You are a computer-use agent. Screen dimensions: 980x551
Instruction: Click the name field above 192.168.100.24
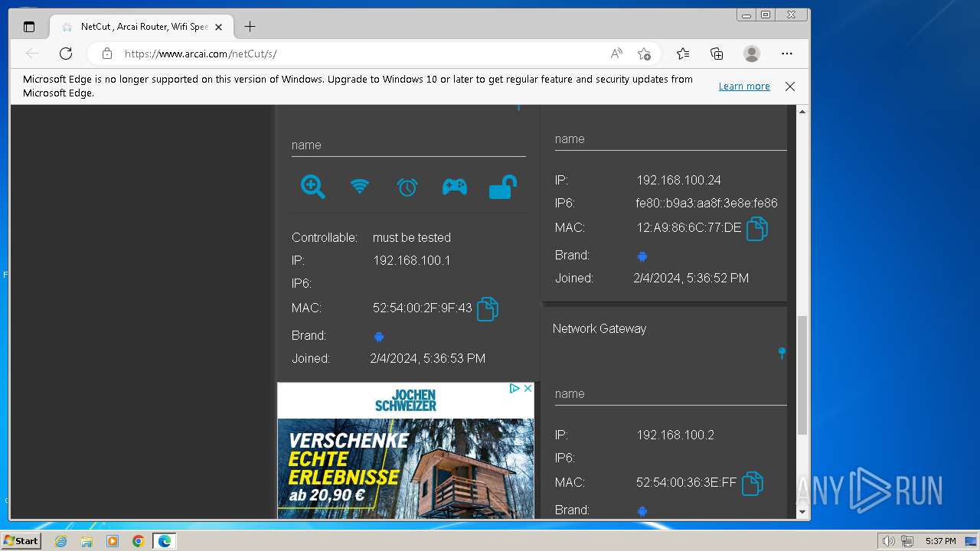[671, 139]
